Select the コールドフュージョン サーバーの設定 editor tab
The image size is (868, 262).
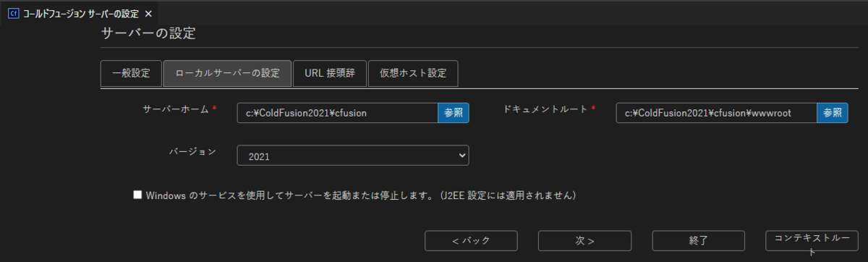click(x=78, y=14)
